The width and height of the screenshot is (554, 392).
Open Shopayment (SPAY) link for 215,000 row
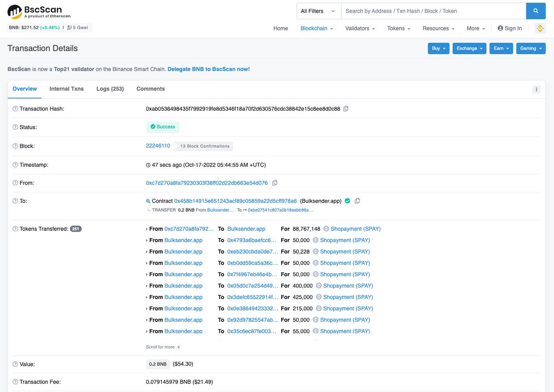tap(348, 309)
